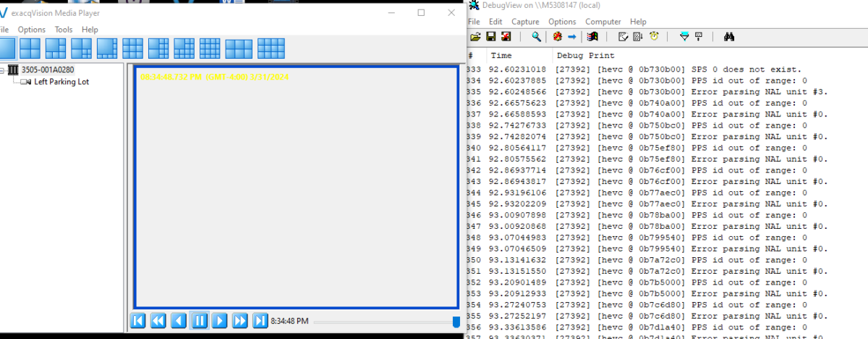Screen dimensions: 868x339
Task: Skip to the start of the video
Action: coord(138,321)
